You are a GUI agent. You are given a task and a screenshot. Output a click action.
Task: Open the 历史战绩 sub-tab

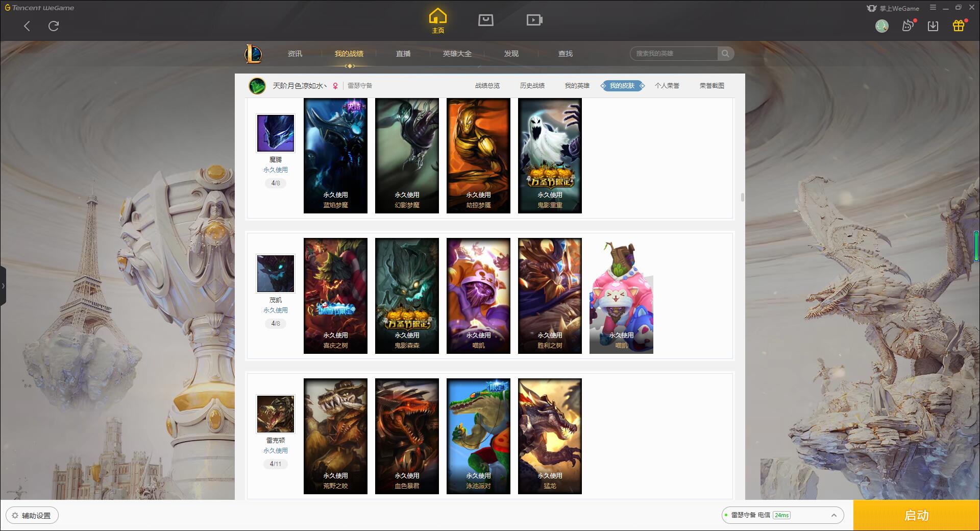532,86
